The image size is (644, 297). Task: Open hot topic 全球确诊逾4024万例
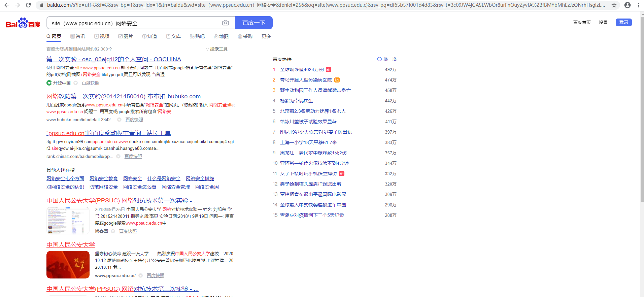[302, 70]
